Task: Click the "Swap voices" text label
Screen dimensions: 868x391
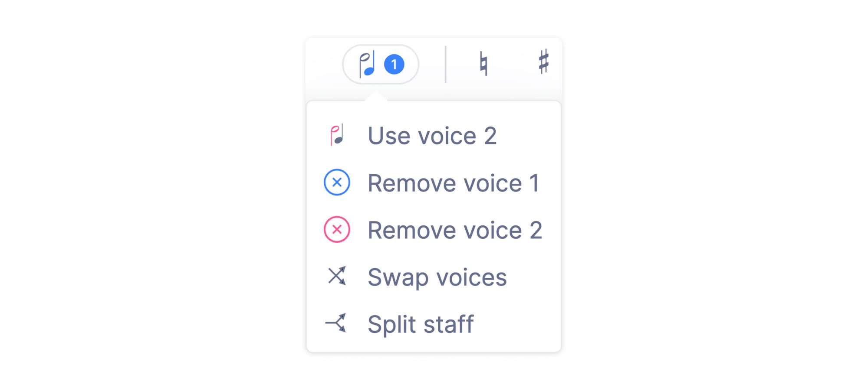Action: pyautogui.click(x=437, y=277)
